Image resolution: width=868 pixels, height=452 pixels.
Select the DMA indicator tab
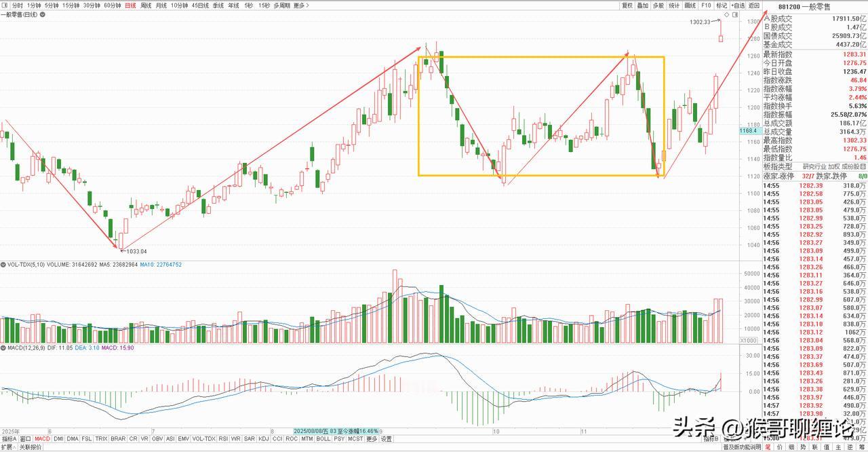click(x=73, y=438)
